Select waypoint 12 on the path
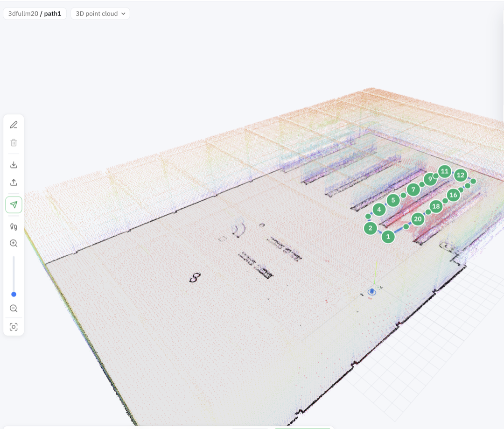Viewport: 504px width, 429px height. [461, 175]
